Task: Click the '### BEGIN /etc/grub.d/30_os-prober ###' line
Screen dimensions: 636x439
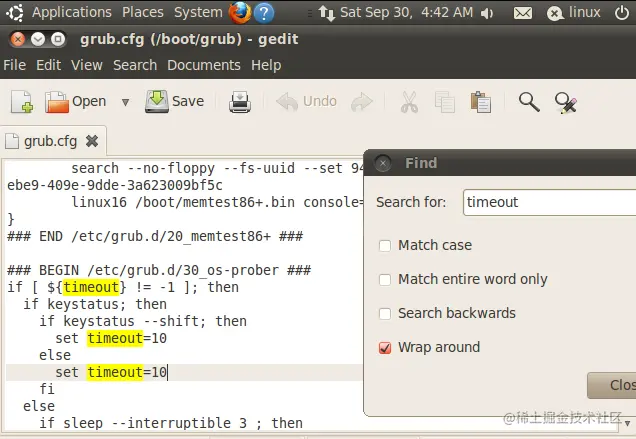Action: click(x=159, y=270)
